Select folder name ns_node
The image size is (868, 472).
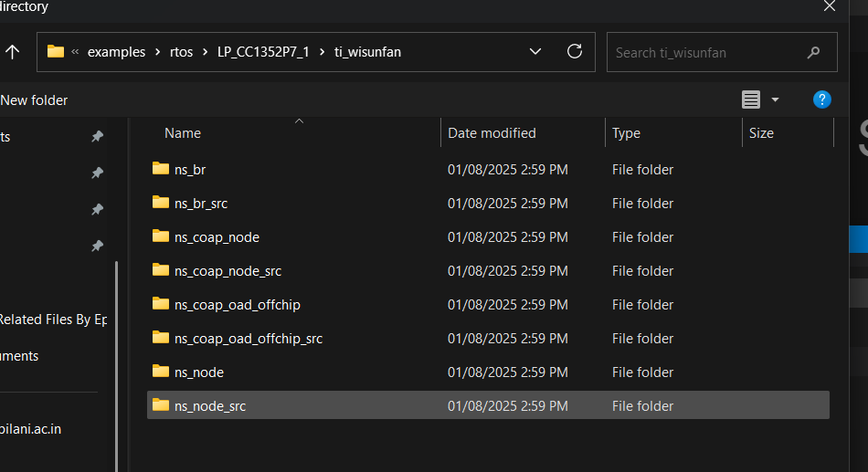point(199,372)
